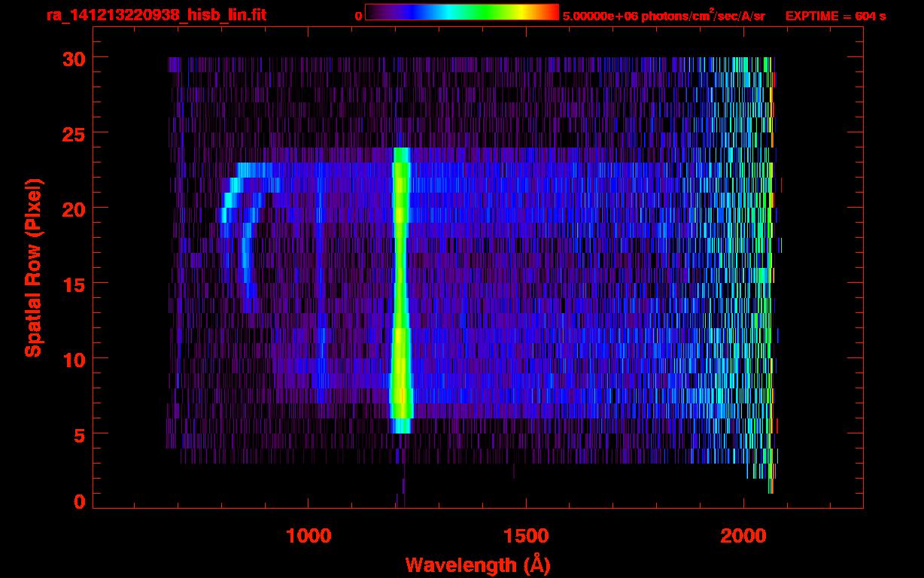Viewport: 924px width, 578px height.
Task: Click the 5.00000e+06 photons/cm²/sec/A/sr label
Action: [664, 15]
